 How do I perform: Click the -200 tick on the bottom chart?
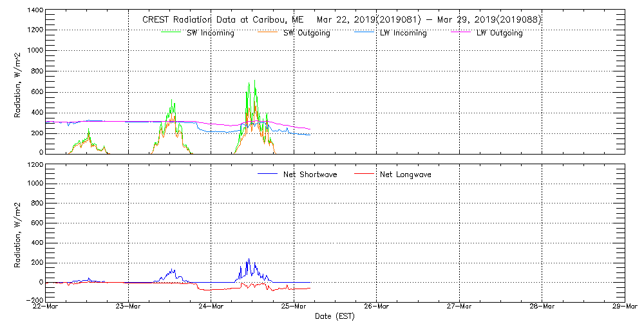(35, 301)
